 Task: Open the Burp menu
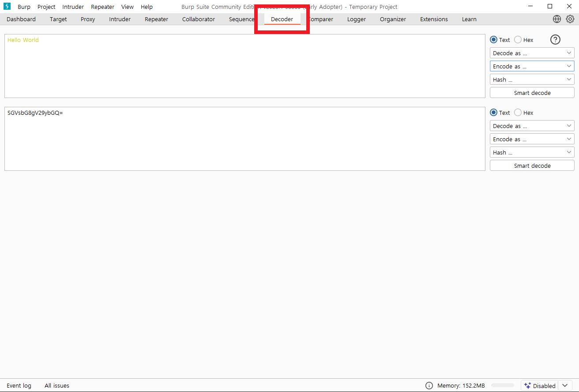(x=24, y=7)
